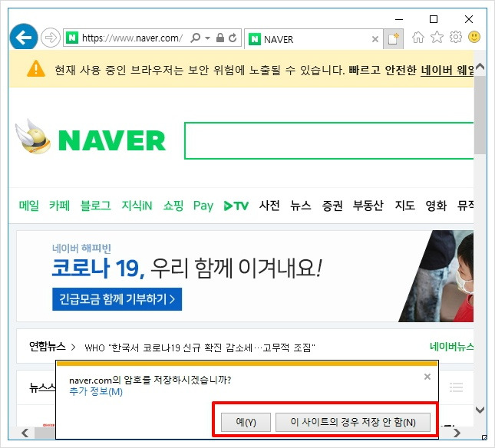Minimize the browser window
Viewport: 495px width, 448px height.
tap(399, 19)
